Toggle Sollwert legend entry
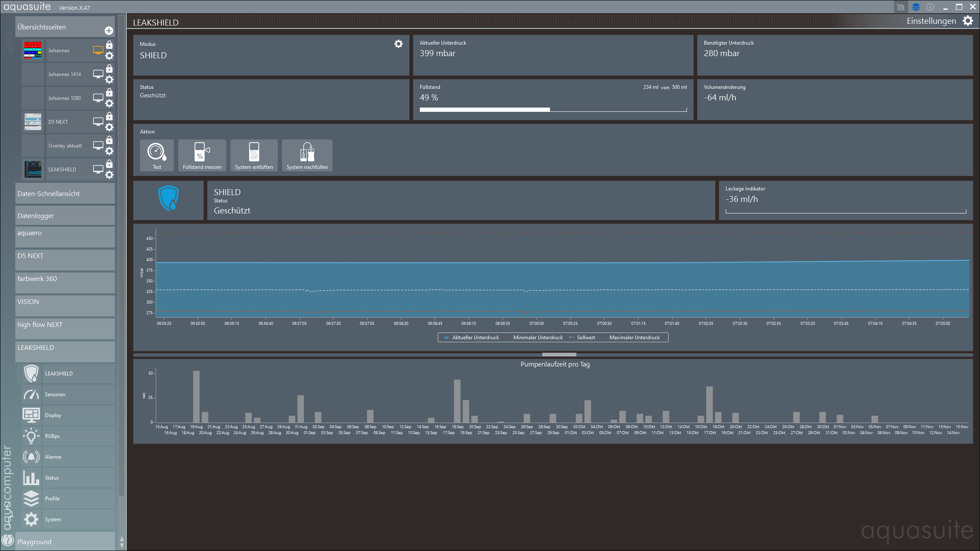 pos(582,338)
